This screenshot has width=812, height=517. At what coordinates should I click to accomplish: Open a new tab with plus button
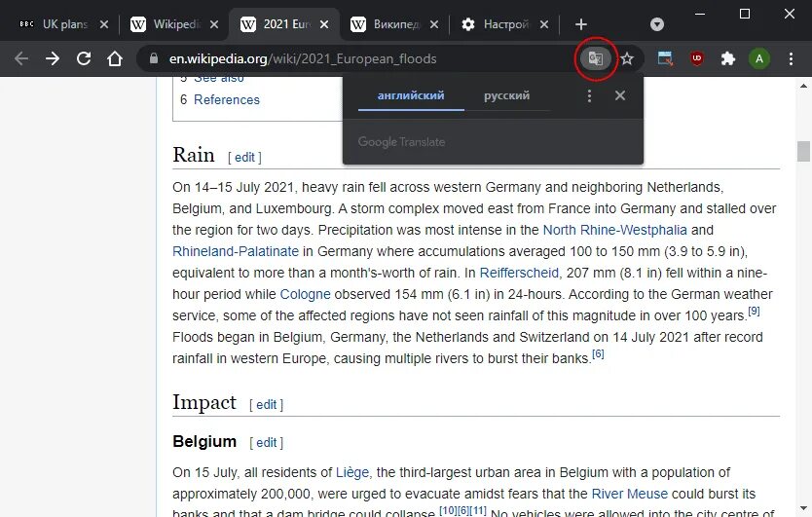581,24
